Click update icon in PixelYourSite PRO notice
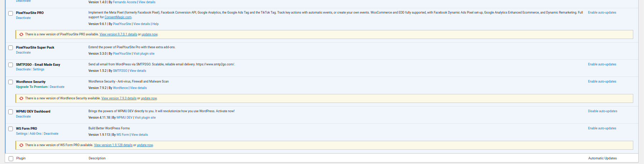 point(21,35)
